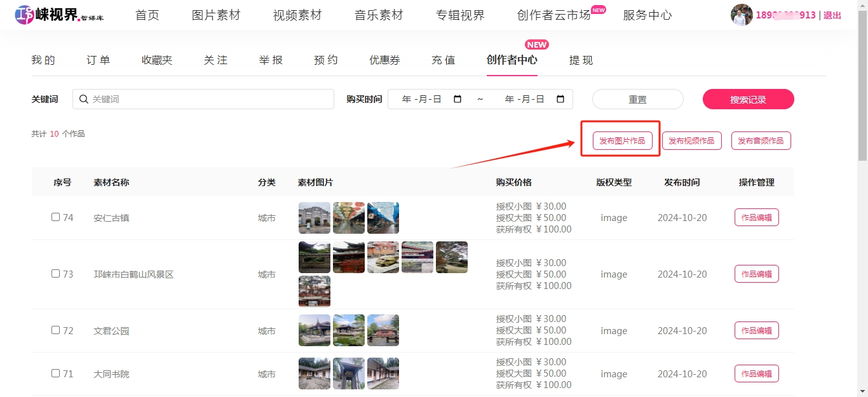Go to 创作者云市场 in top navigation
Image resolution: width=868 pixels, height=397 pixels.
pos(553,15)
